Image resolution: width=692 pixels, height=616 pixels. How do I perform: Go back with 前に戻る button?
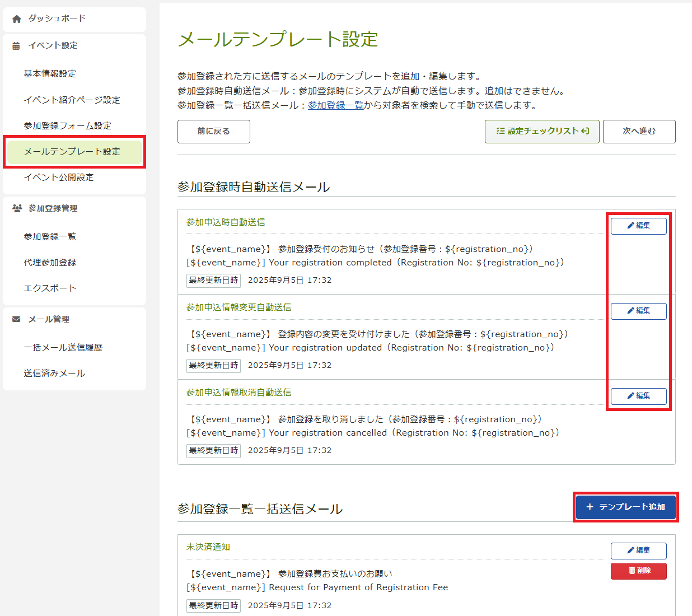pos(213,132)
